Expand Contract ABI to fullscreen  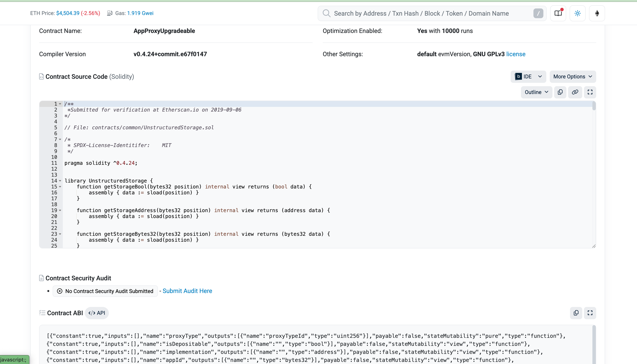590,313
